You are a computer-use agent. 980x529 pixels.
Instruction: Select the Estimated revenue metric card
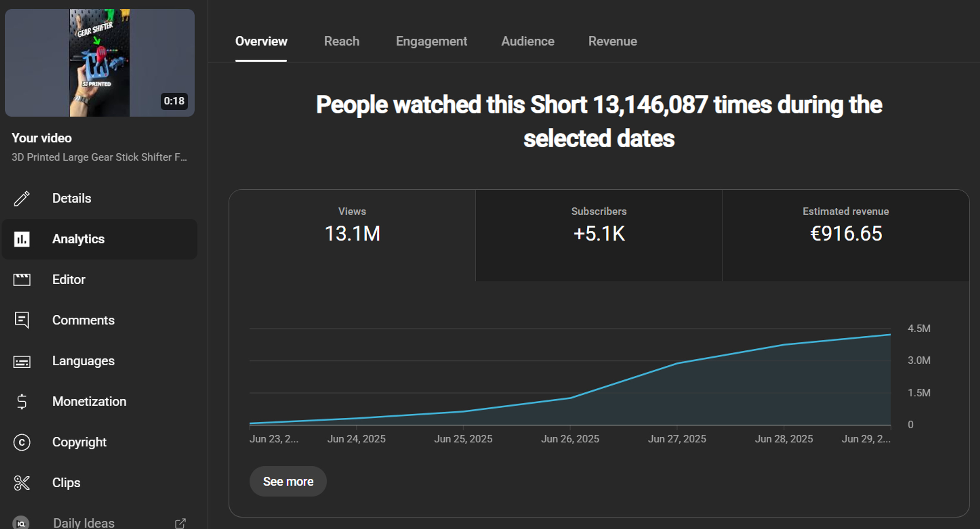(x=846, y=235)
